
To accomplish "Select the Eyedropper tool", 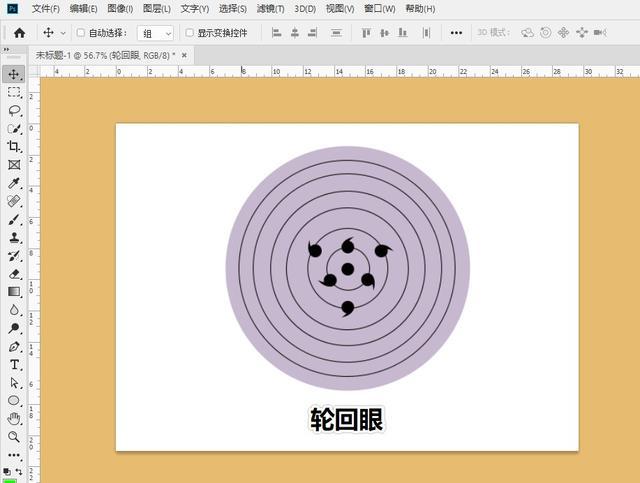I will [14, 183].
